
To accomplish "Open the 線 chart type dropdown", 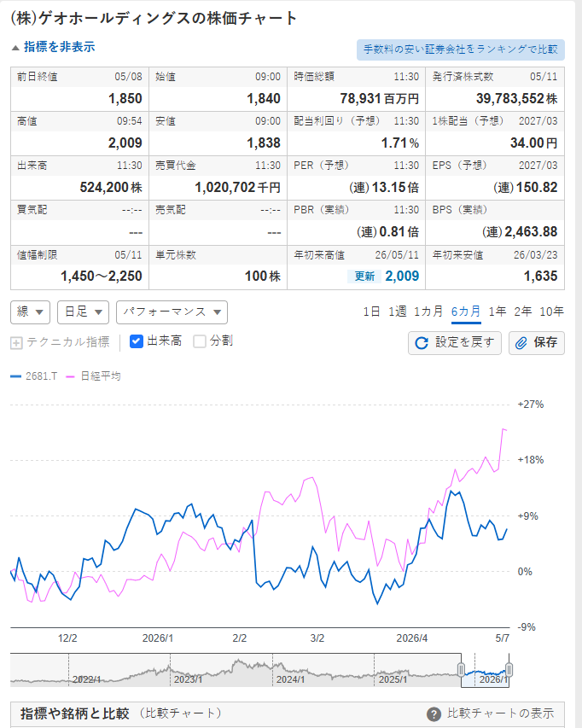I will 30,312.
